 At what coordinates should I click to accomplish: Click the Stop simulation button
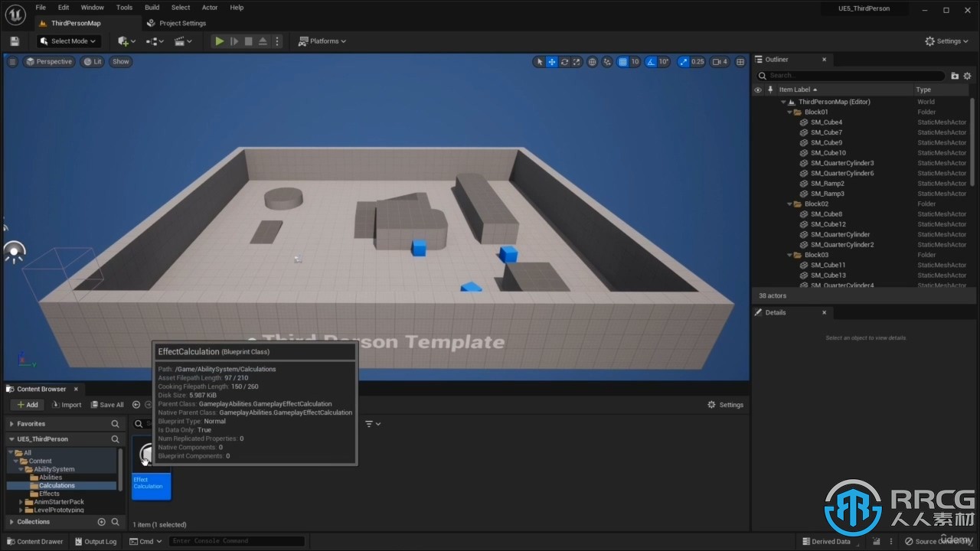click(248, 41)
